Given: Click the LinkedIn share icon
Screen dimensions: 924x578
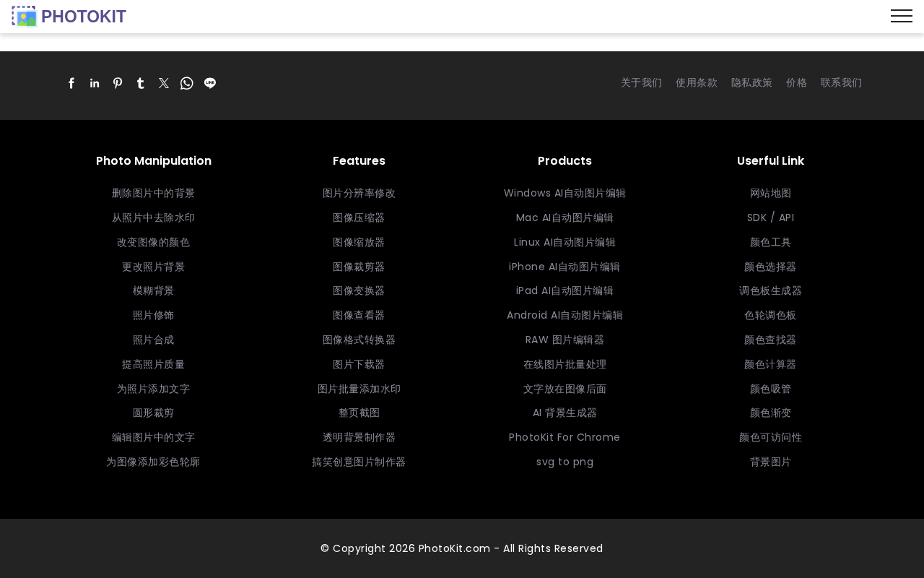Looking at the screenshot, I should point(95,83).
